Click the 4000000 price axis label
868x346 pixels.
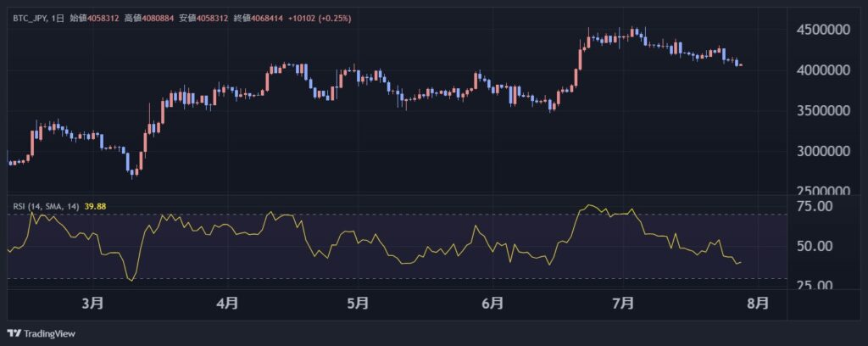823,70
